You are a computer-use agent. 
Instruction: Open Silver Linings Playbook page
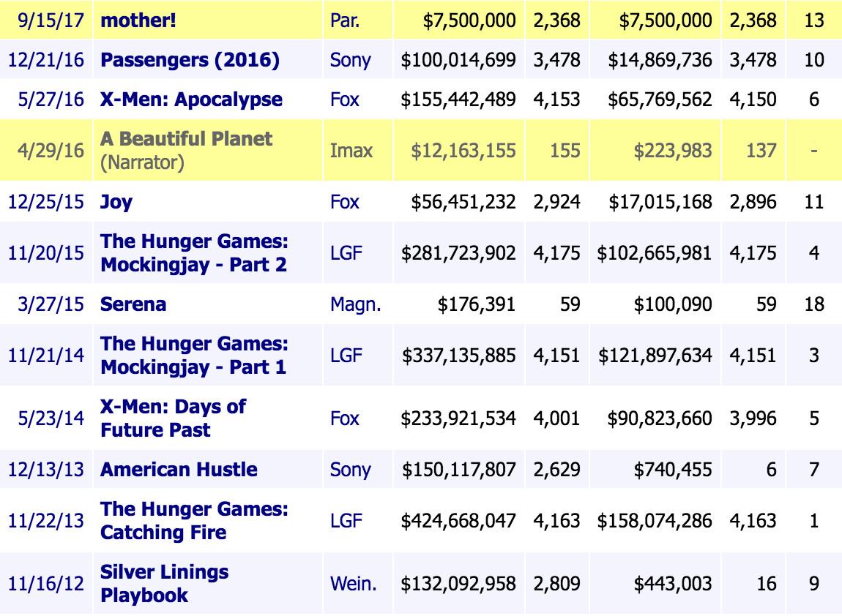[x=164, y=583]
